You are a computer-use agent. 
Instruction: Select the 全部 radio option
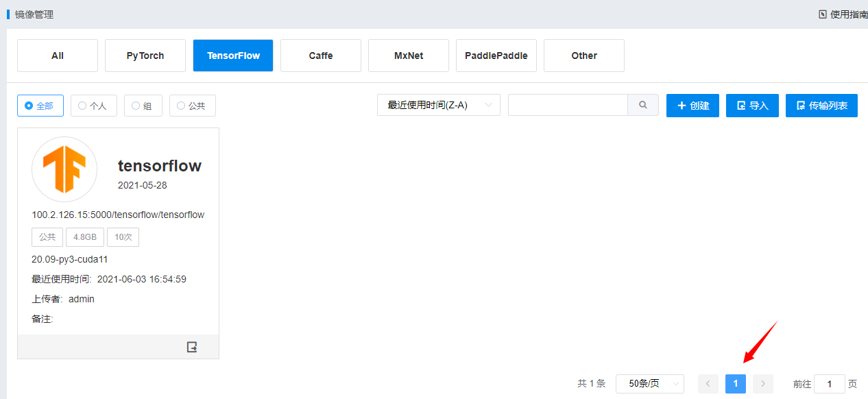pos(40,106)
